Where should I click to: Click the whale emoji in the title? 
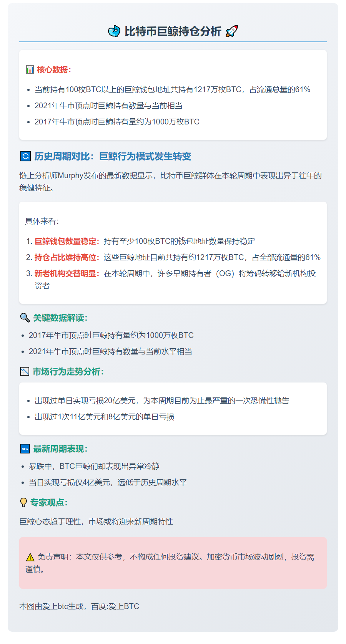[x=114, y=31]
